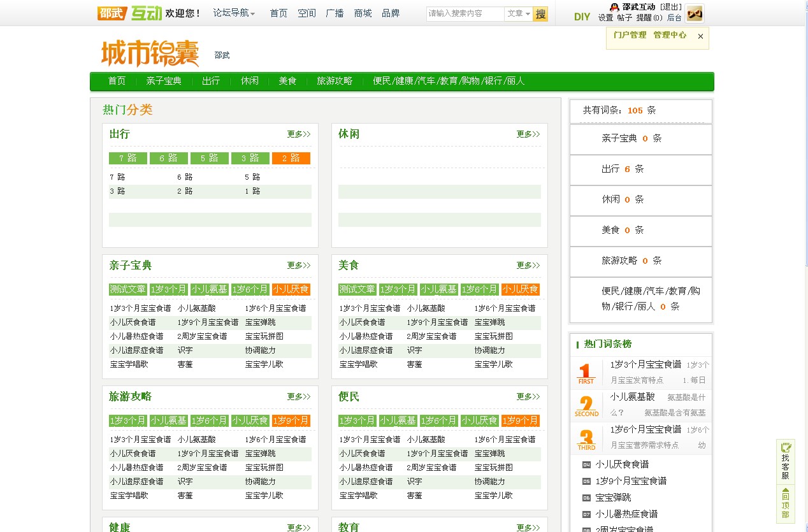This screenshot has width=808, height=532.
Task: Click the 回顶部 back to top button
Action: pos(786,504)
